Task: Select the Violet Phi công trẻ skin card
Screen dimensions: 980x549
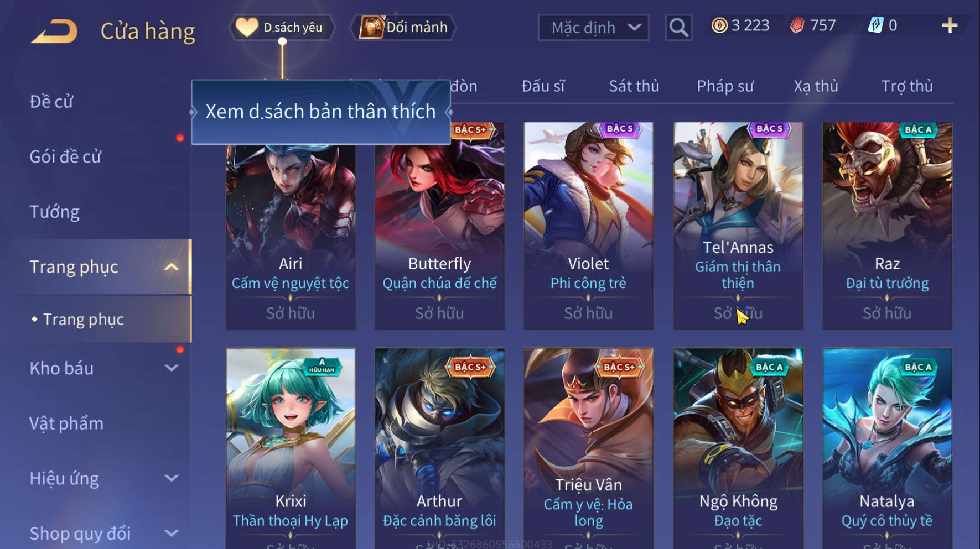Action: (x=588, y=226)
